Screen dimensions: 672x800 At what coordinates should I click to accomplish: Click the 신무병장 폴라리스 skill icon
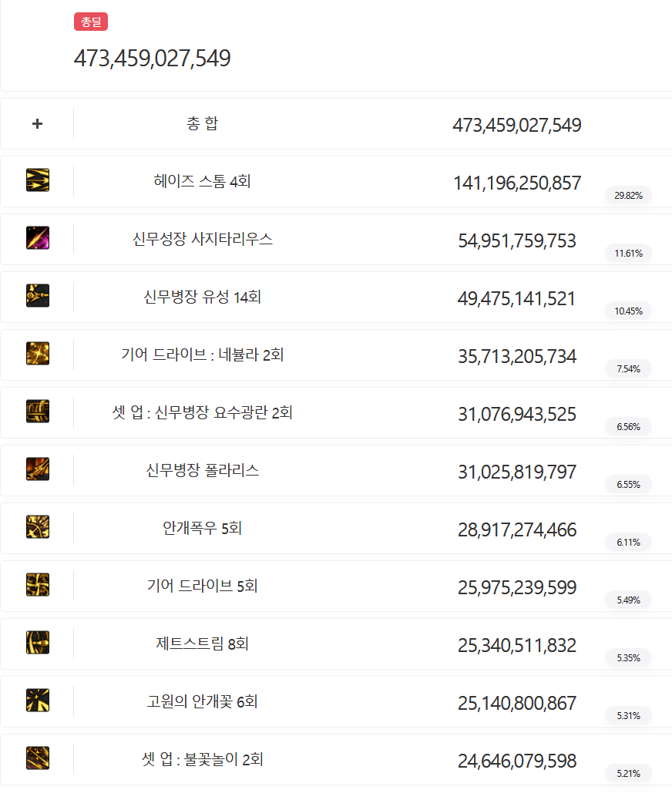(x=38, y=469)
